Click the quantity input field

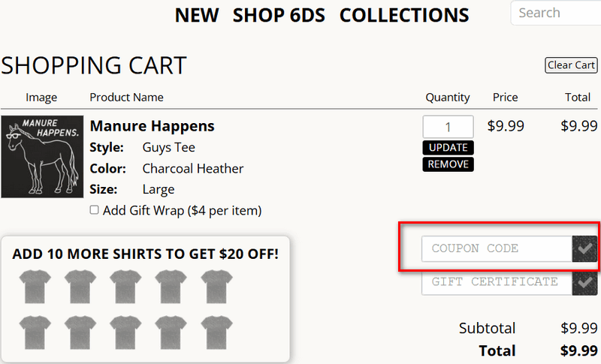tap(448, 127)
